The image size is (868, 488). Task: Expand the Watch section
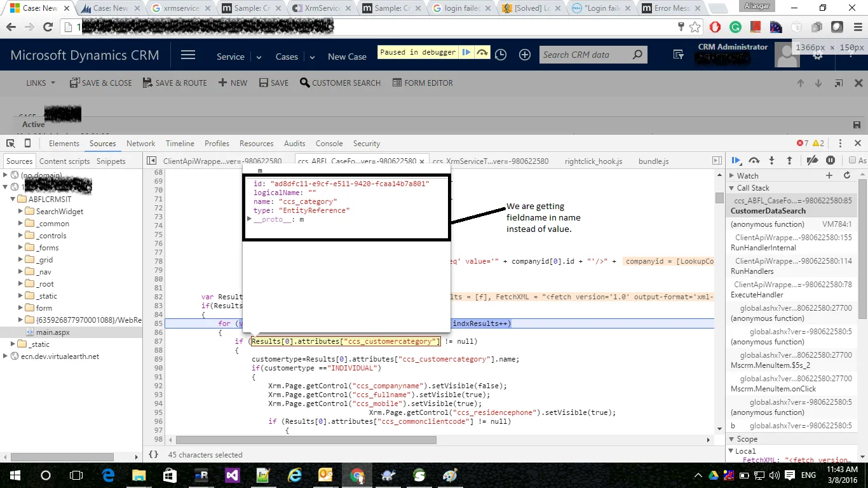pyautogui.click(x=731, y=175)
